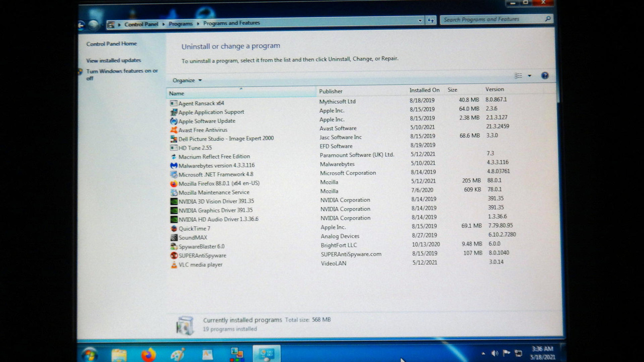
Task: Open Firefox from the taskbar
Action: [x=148, y=355]
